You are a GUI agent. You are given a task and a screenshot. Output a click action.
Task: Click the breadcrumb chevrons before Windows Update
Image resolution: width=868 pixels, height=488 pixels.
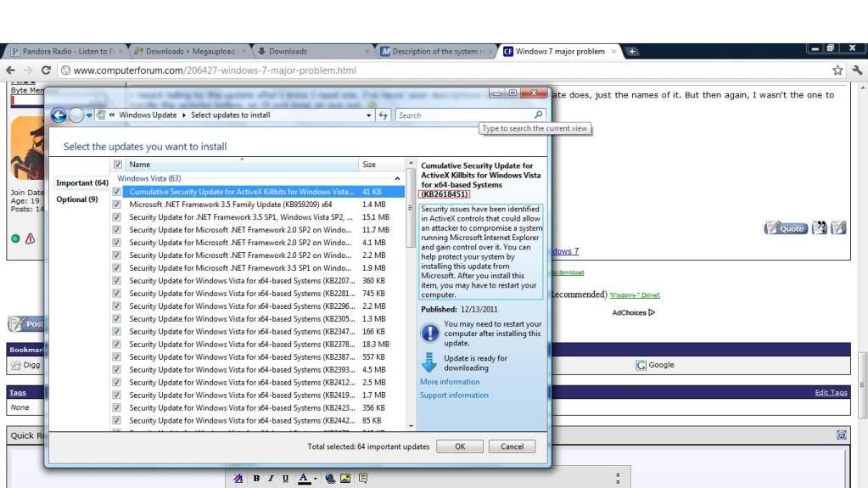(112, 115)
